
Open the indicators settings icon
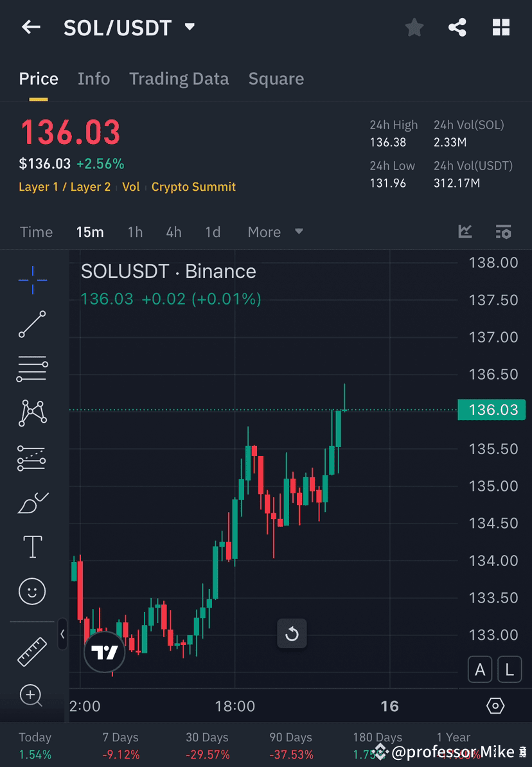pos(503,232)
